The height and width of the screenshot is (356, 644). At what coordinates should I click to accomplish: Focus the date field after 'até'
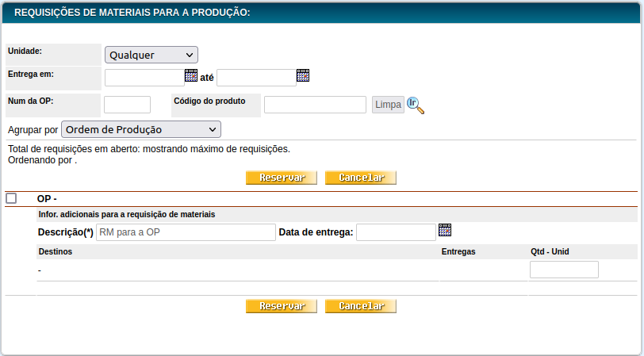[x=255, y=77]
